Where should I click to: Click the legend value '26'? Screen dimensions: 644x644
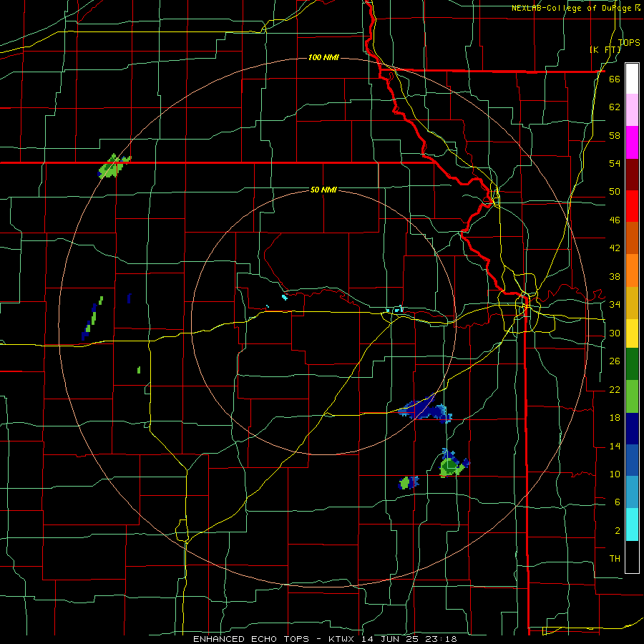coord(615,361)
